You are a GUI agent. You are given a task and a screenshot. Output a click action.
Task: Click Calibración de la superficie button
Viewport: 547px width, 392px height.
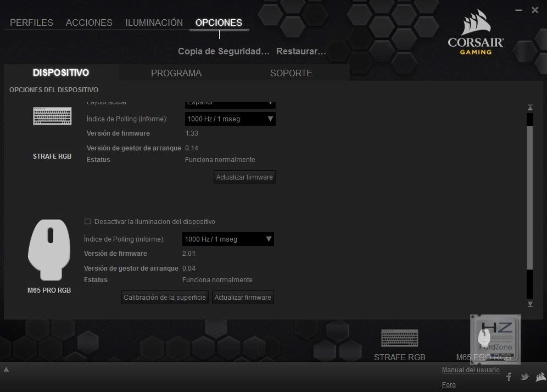coord(165,298)
